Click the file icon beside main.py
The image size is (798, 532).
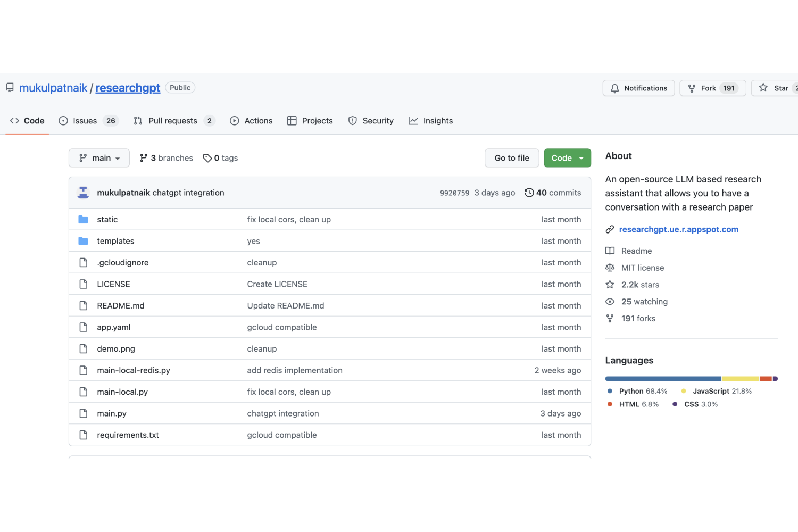pos(83,413)
